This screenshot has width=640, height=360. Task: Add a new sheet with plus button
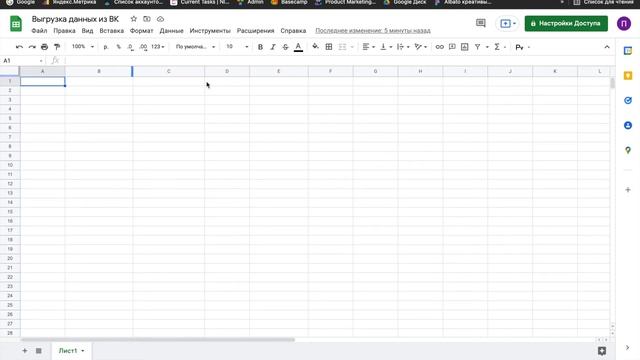24,351
